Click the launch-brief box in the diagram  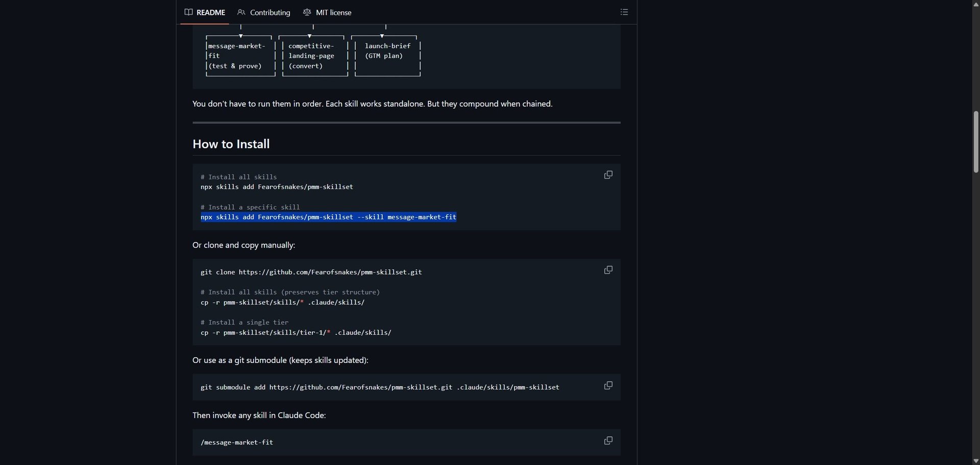[x=387, y=56]
